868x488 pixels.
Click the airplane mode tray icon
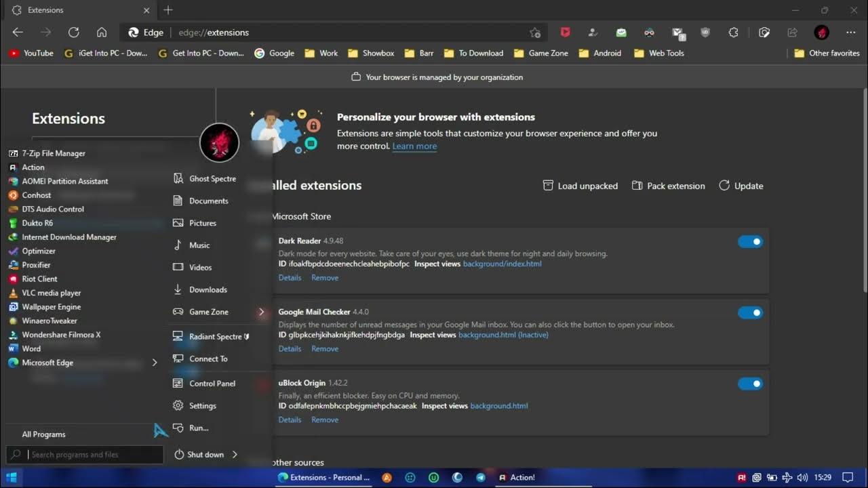(x=787, y=477)
